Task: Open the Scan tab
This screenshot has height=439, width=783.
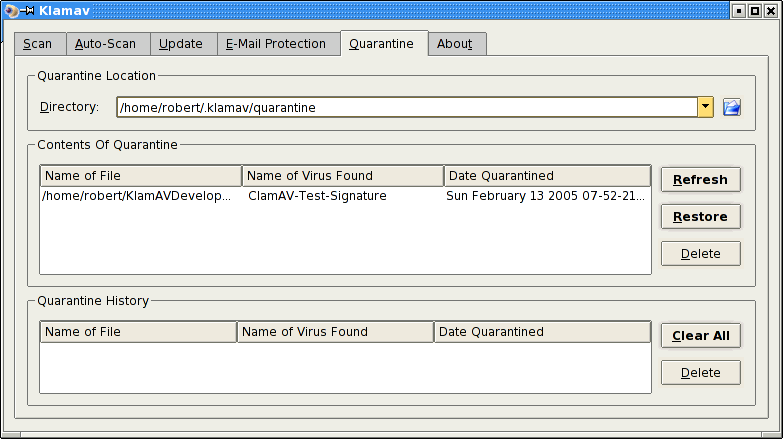Action: coord(39,44)
